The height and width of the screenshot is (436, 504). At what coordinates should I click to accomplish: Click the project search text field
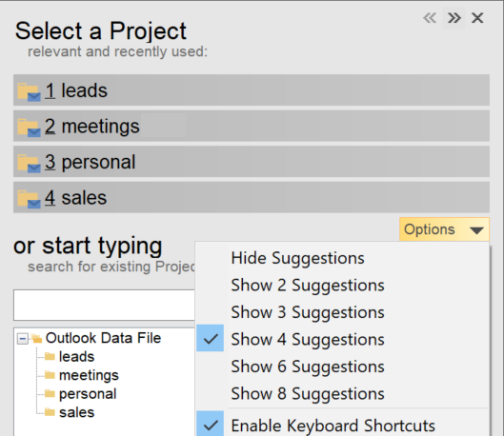(104, 305)
